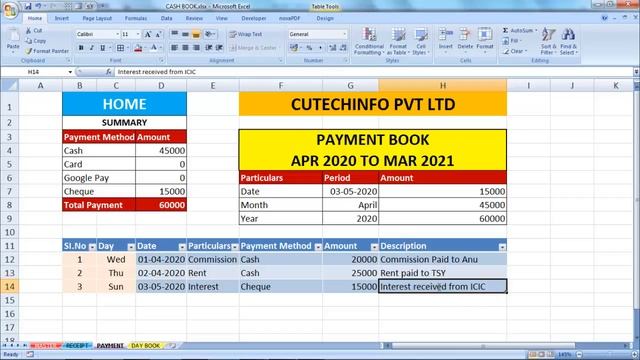The height and width of the screenshot is (360, 640).
Task: Open the Description column filter dropdown
Action: (502, 247)
